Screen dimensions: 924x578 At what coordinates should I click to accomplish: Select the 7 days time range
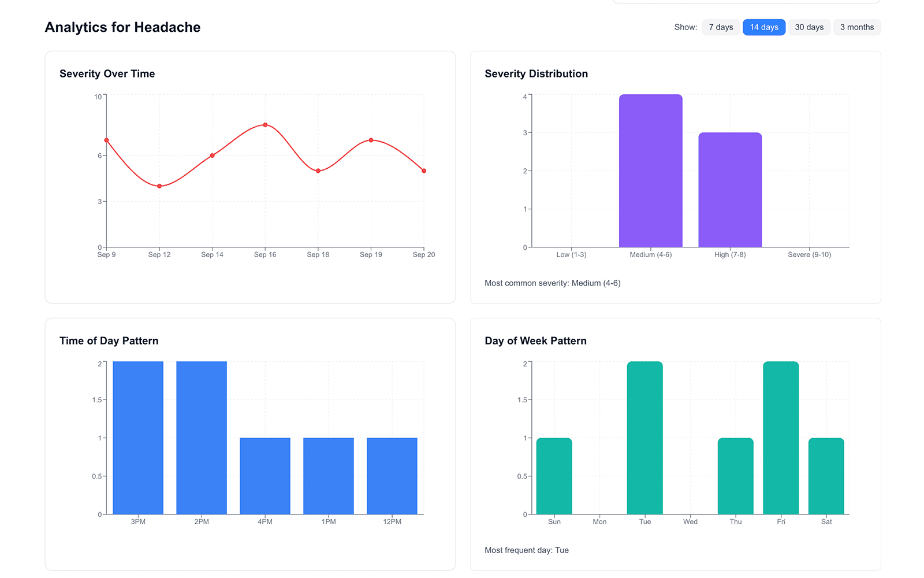coord(721,27)
